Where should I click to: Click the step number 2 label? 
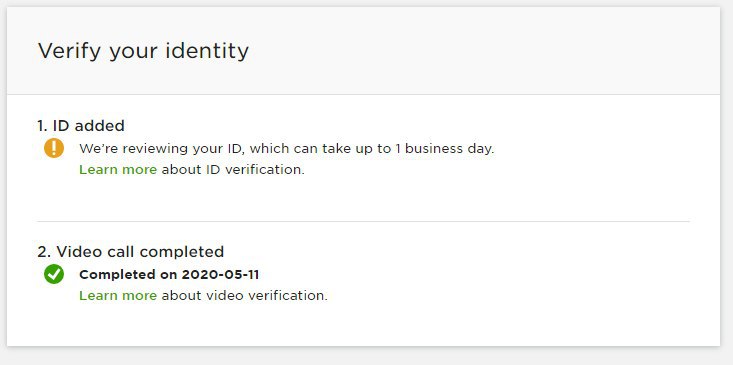point(44,251)
